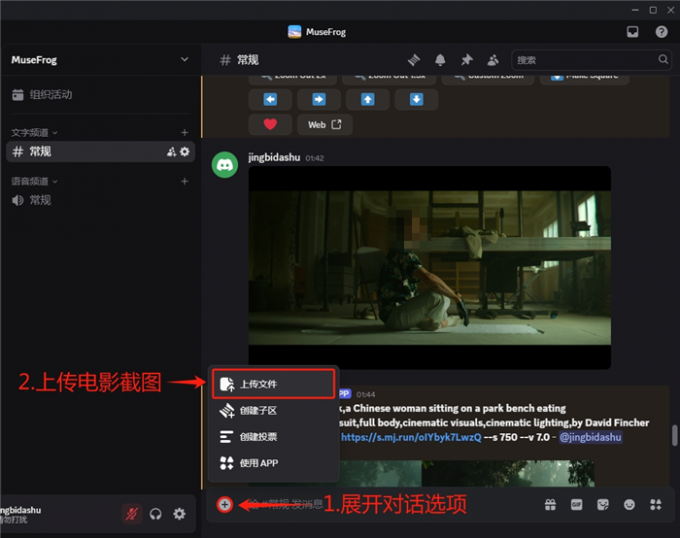Click the pan down arrow button
This screenshot has height=538, width=680.
tap(416, 100)
